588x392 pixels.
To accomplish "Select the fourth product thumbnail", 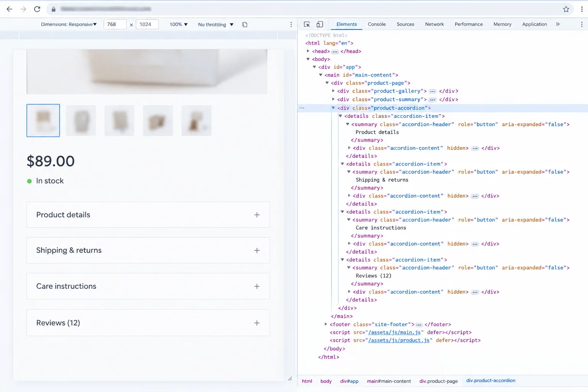I will pyautogui.click(x=158, y=121).
